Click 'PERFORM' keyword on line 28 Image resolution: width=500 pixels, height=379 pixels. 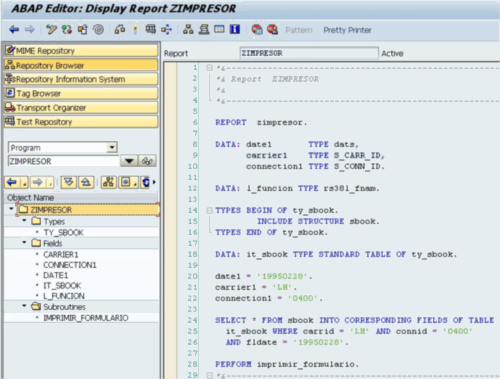[233, 364]
